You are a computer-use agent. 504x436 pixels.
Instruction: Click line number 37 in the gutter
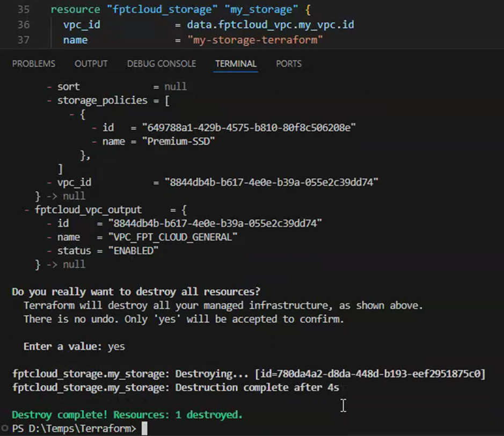[24, 40]
